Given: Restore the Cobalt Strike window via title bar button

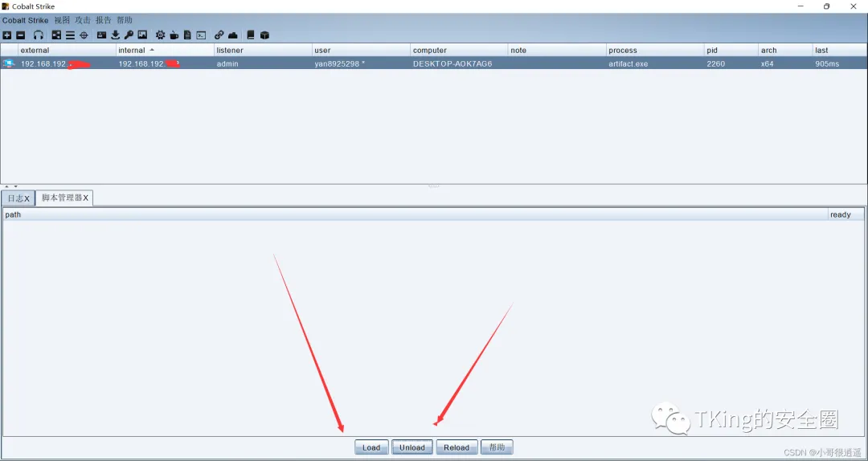Looking at the screenshot, I should (x=826, y=6).
